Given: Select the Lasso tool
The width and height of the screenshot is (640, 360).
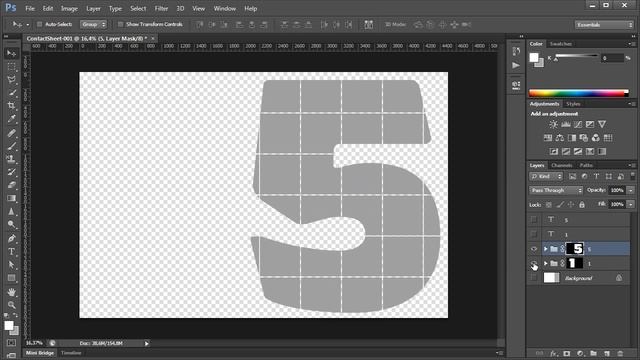Looking at the screenshot, I should click(11, 80).
